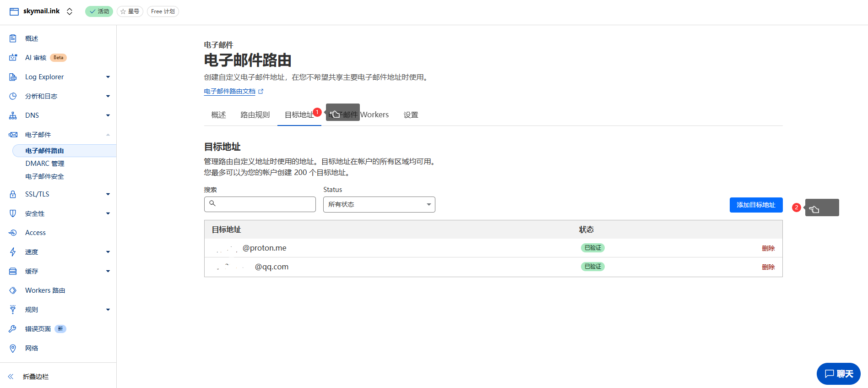Click the AI audit sparkle icon
Viewport: 868px width, 388px height.
click(x=13, y=58)
